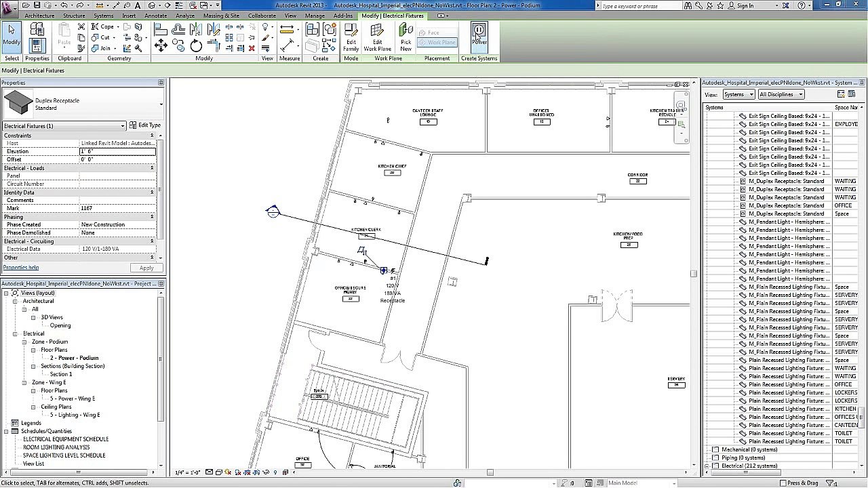
Task: Click the Edit Type button
Action: click(145, 125)
